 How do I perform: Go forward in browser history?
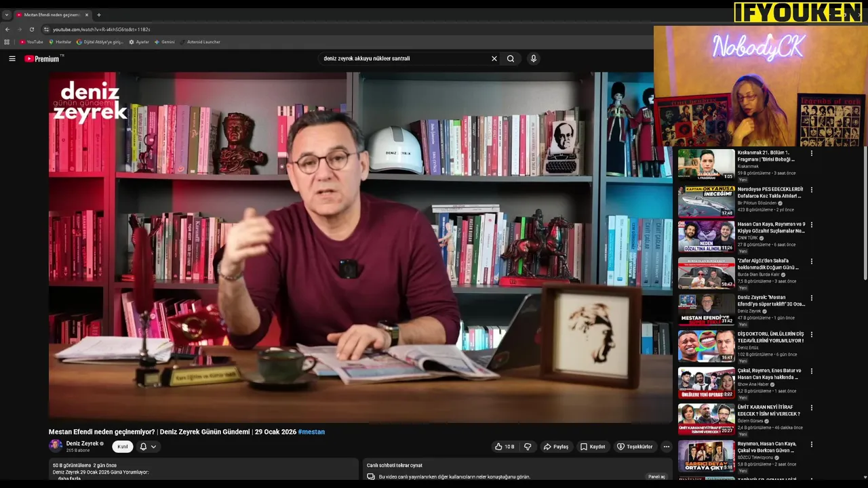tap(19, 30)
